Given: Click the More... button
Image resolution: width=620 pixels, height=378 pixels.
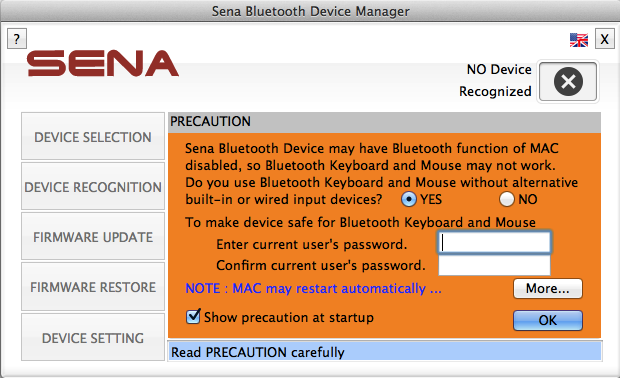Looking at the screenshot, I should 548,289.
